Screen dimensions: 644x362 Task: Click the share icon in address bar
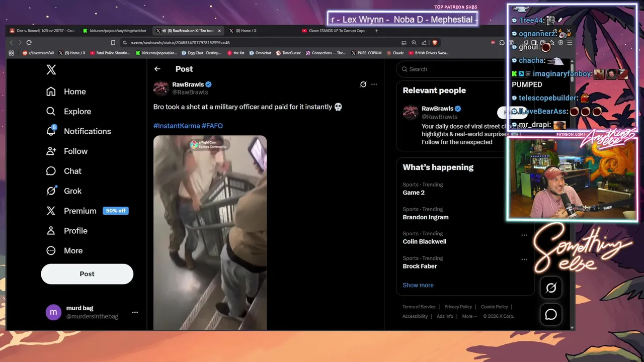pos(424,43)
